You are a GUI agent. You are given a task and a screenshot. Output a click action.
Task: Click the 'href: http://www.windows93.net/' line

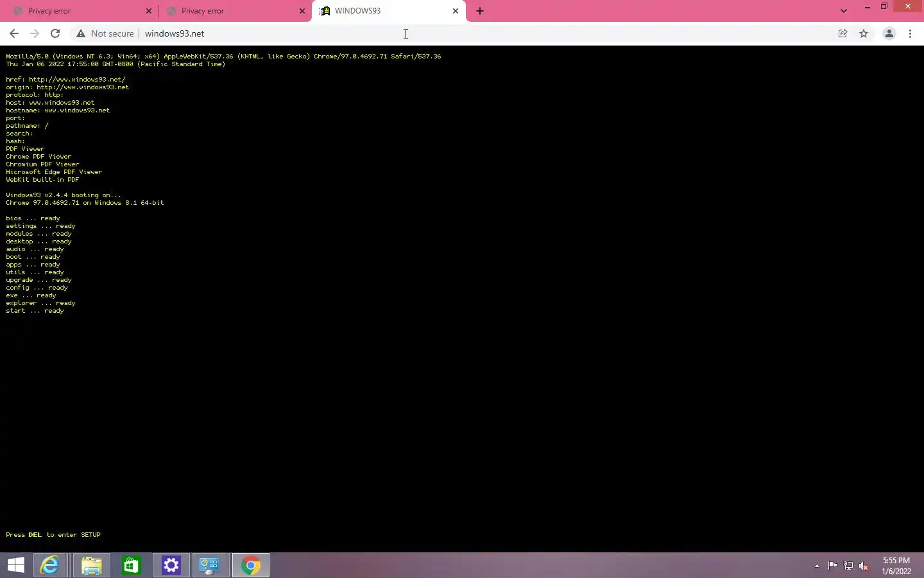[65, 80]
